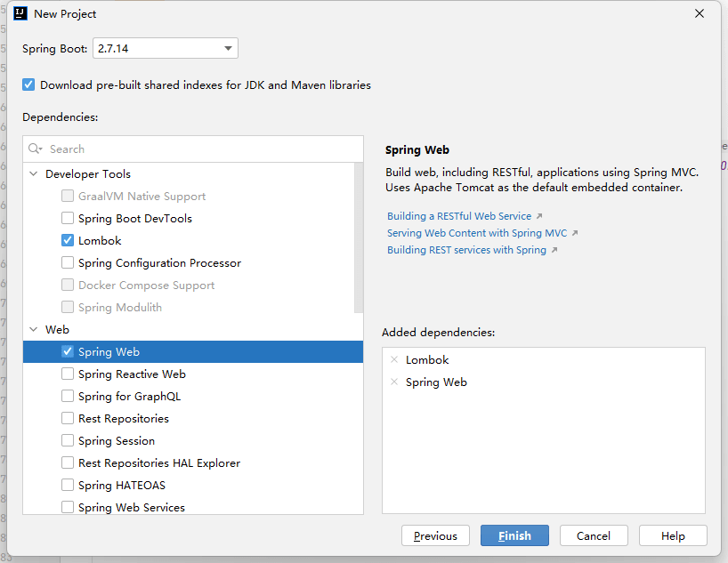The height and width of the screenshot is (563, 728).
Task: Remove Lombok from added dependencies
Action: (x=394, y=359)
